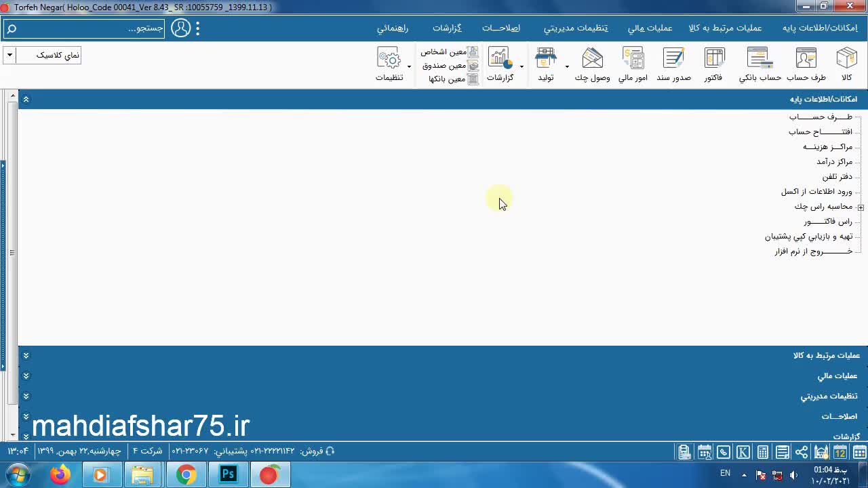Open the راهنمائی (help) menu

pos(393,28)
